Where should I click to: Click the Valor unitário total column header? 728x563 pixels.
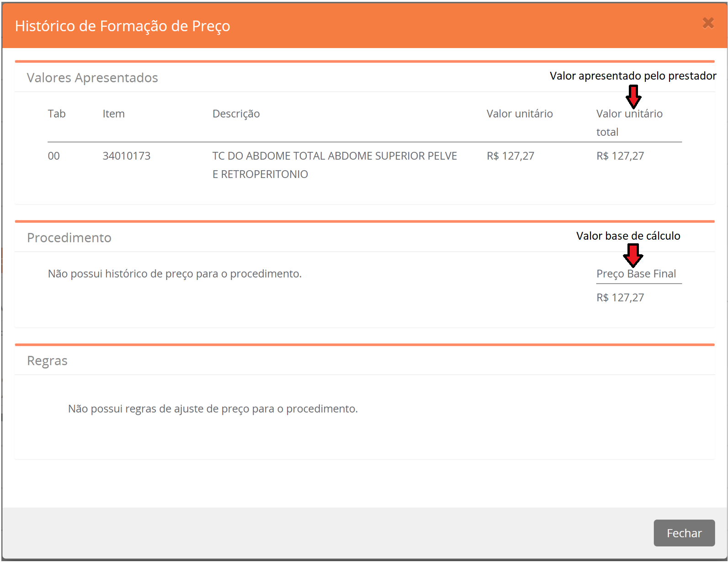629,123
